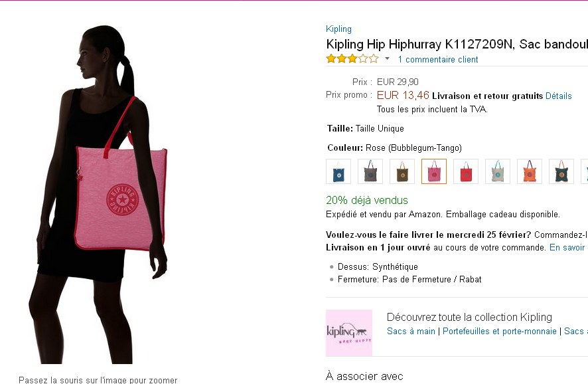Pick the orange bag color swatch
588x384 pixels.
pos(530,171)
